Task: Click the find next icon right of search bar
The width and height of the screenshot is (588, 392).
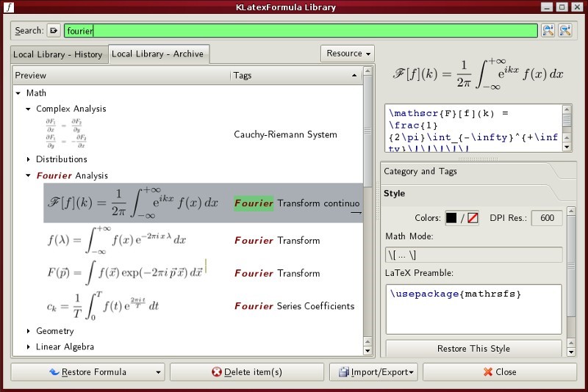Action: tap(548, 31)
